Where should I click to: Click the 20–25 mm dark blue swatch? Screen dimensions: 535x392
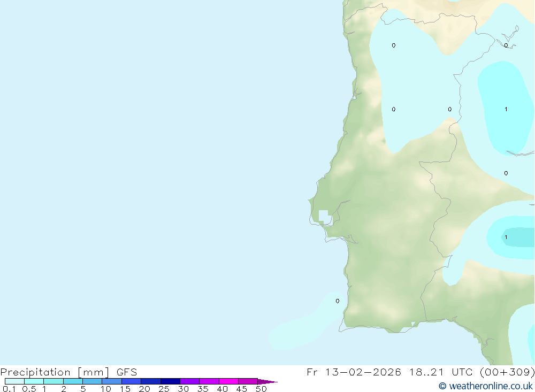click(x=151, y=381)
